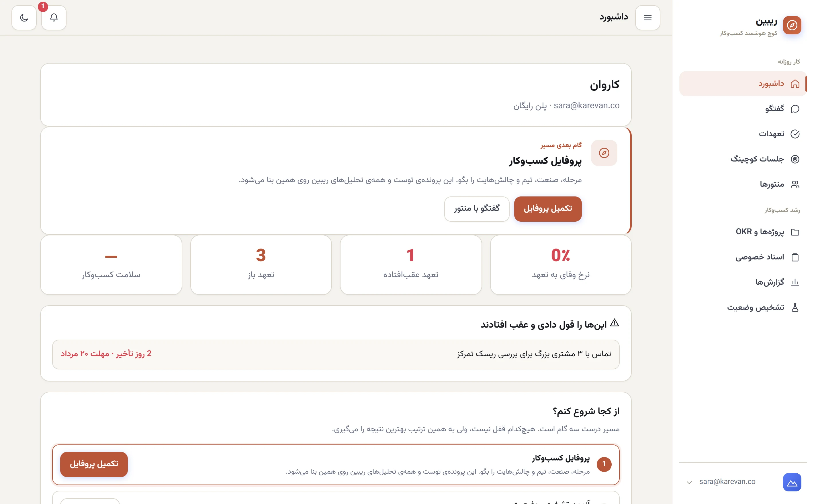Click the home icon beside داشبورد

point(795,84)
